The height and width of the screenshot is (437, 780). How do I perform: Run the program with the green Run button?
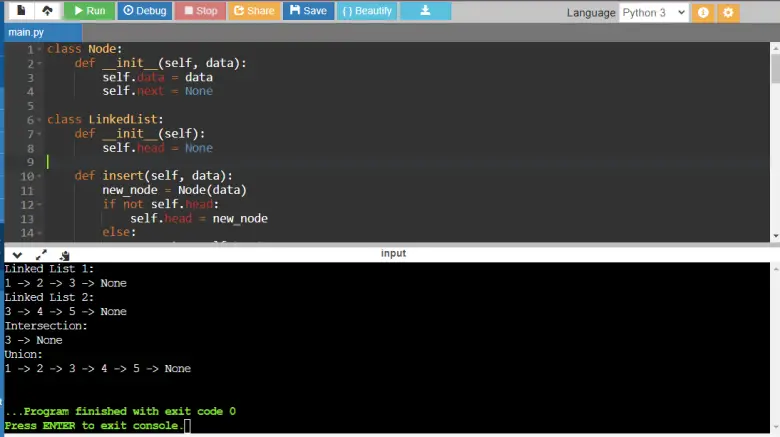89,11
